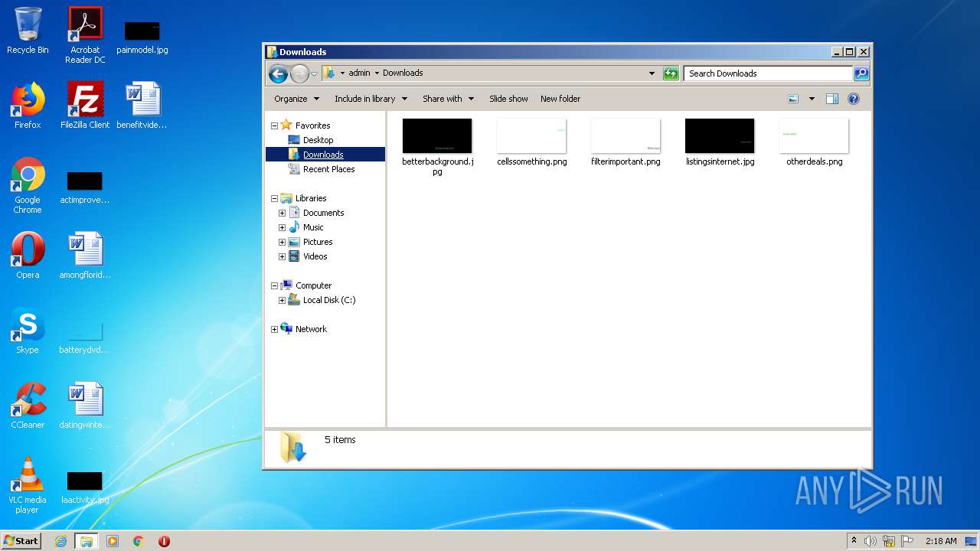
Task: Select Downloads in the navigation pane
Action: tap(323, 155)
